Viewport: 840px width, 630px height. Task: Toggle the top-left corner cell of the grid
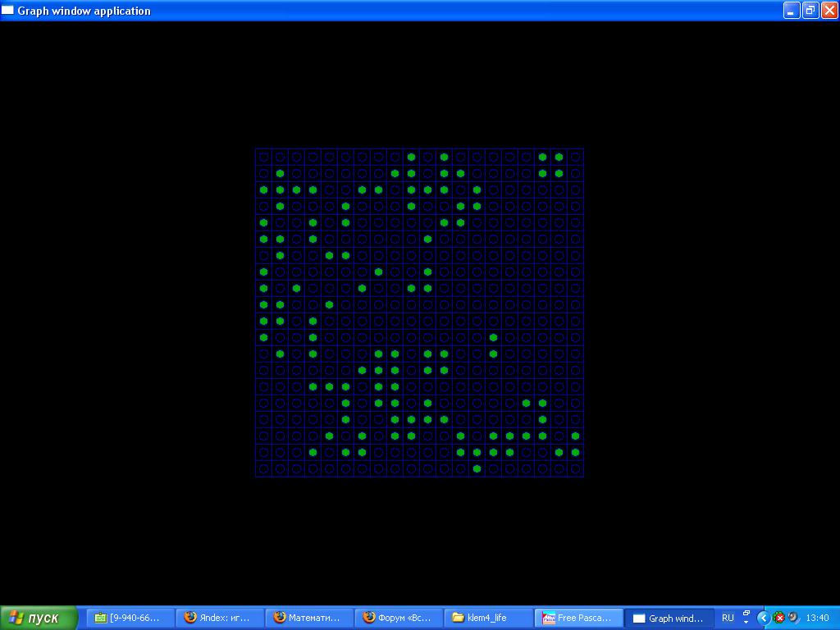click(x=263, y=157)
